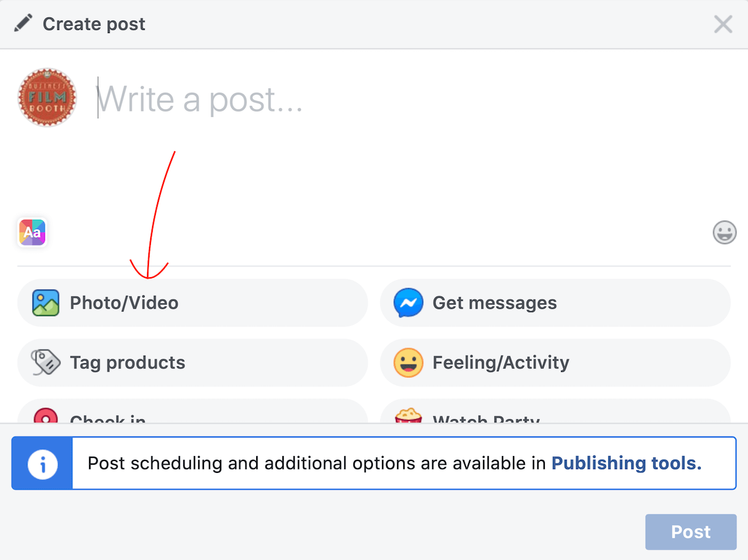
Task: Click the Tag products tag icon
Action: tap(46, 363)
